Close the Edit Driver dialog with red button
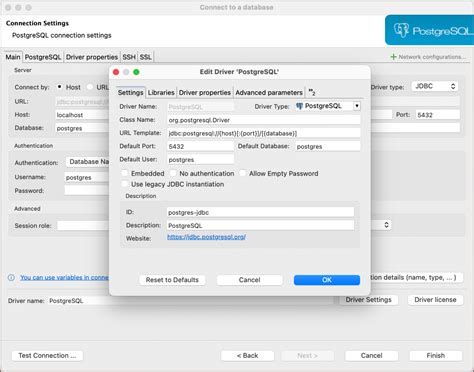Image resolution: width=474 pixels, height=372 pixels. coord(116,72)
